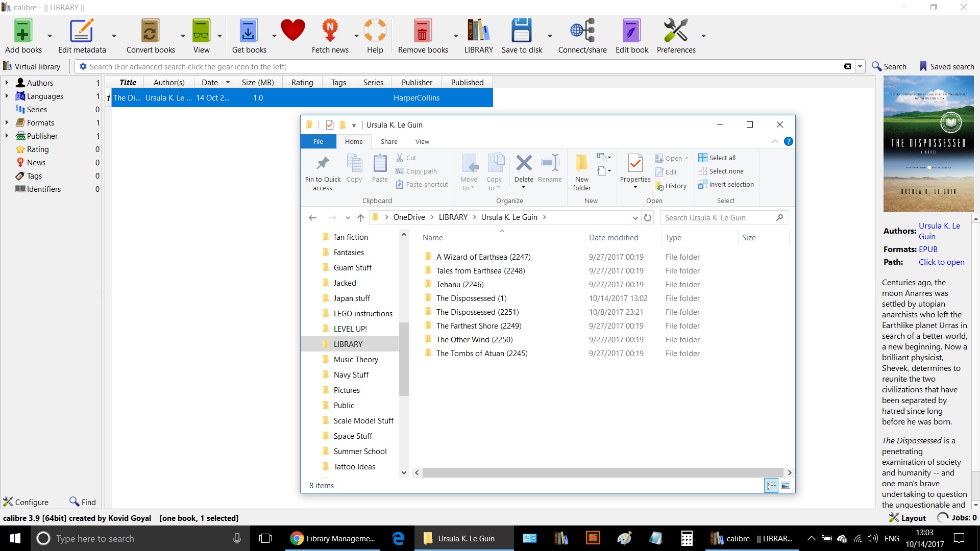Open the View ribbon tab
This screenshot has width=980, height=551.
[422, 142]
